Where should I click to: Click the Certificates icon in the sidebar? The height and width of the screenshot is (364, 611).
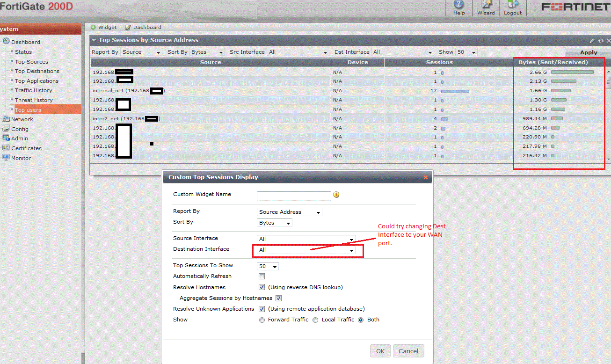(6, 148)
